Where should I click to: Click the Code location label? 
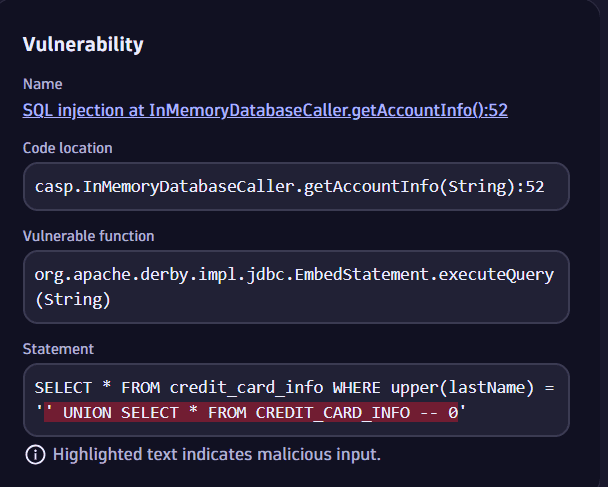[x=67, y=148]
